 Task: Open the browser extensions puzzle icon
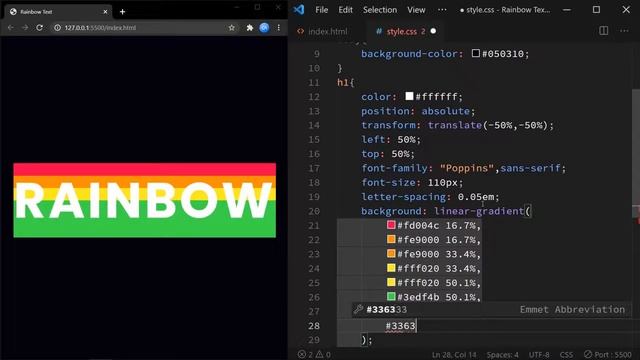(249, 27)
